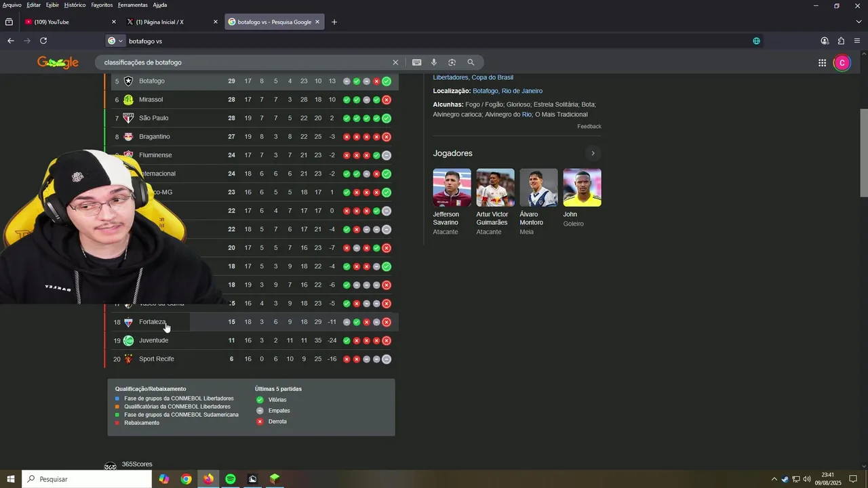Click the São Paulo team name
Image resolution: width=868 pixels, height=488 pixels.
pyautogui.click(x=154, y=118)
